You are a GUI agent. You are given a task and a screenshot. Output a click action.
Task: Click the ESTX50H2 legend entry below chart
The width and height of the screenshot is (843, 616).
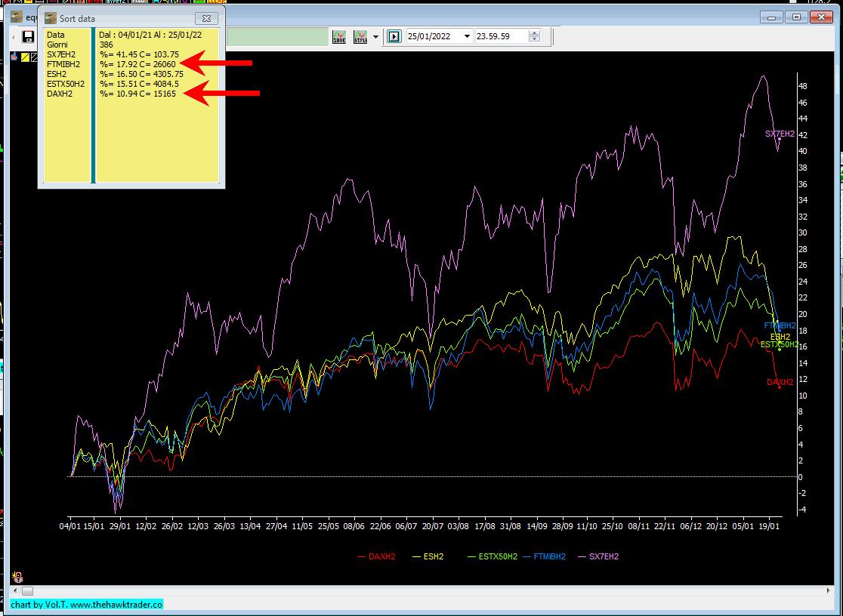[493, 556]
